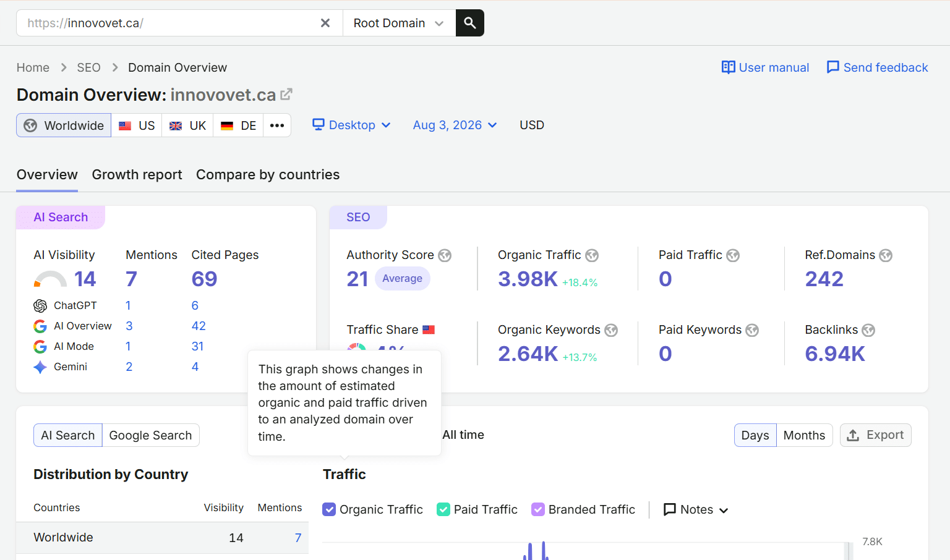Open the Root Domain dropdown
950x560 pixels.
click(399, 23)
